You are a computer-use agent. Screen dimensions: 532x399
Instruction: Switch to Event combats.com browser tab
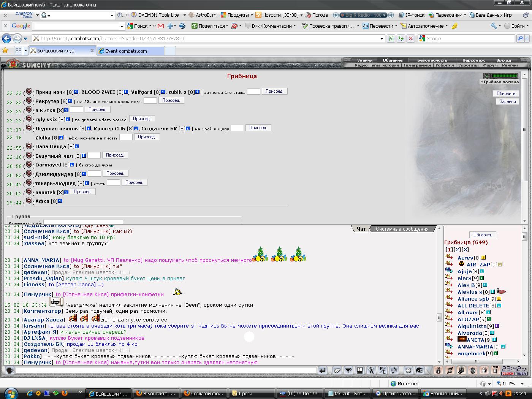[x=130, y=51]
